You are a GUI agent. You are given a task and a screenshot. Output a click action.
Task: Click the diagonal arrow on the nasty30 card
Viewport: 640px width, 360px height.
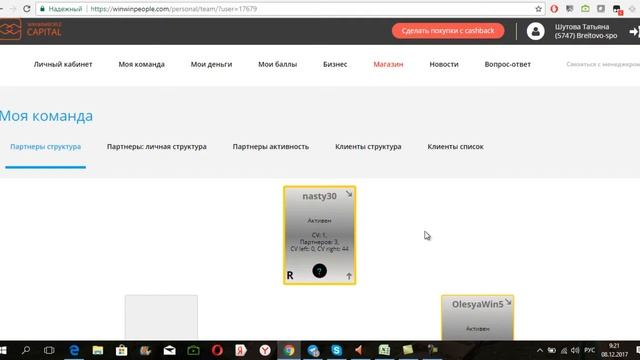(349, 194)
